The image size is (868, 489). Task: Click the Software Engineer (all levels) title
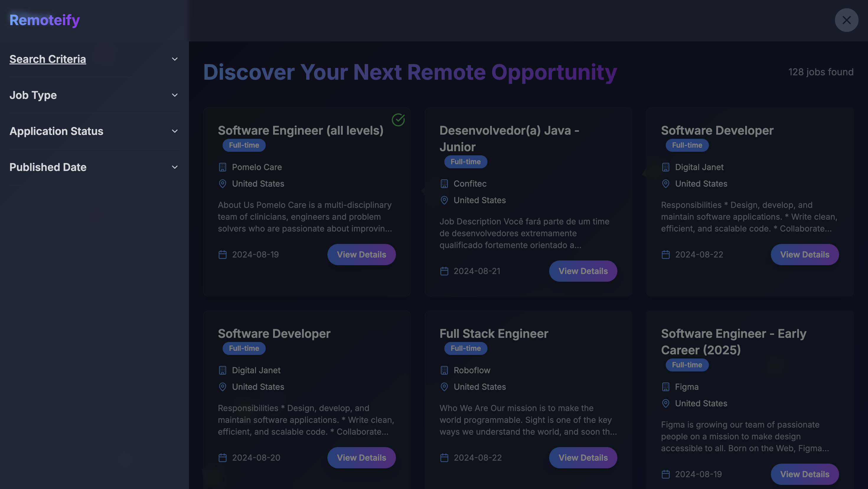[301, 131]
